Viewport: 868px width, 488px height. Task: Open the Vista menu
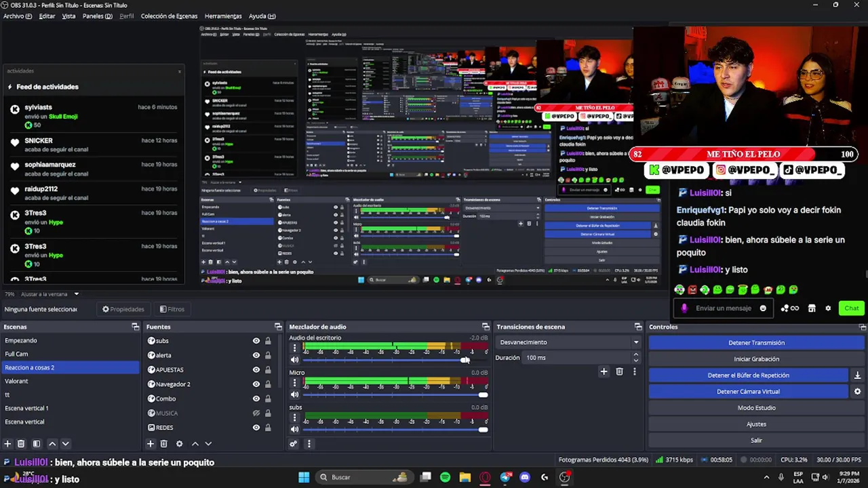pos(68,16)
